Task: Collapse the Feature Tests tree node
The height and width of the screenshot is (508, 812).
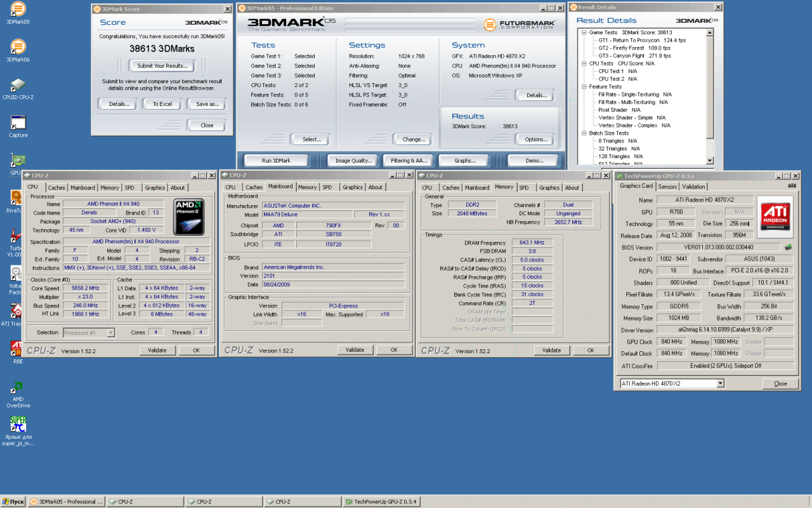Action: click(x=584, y=87)
